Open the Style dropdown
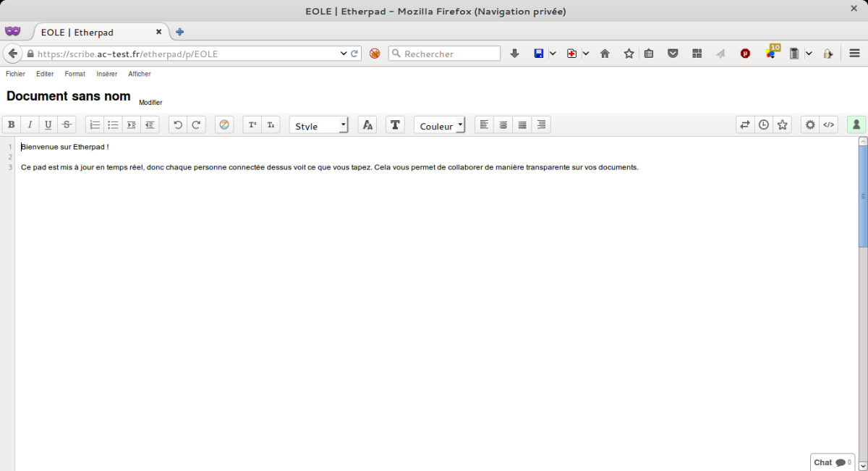868x471 pixels. click(x=319, y=125)
